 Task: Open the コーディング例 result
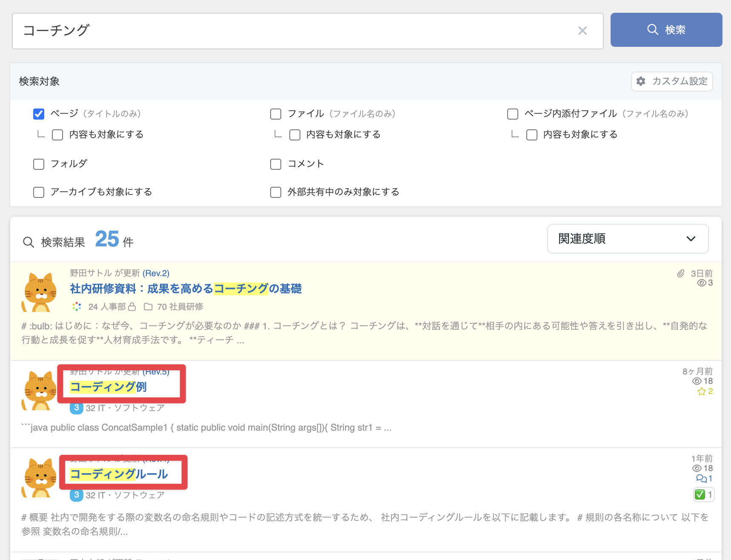click(108, 387)
